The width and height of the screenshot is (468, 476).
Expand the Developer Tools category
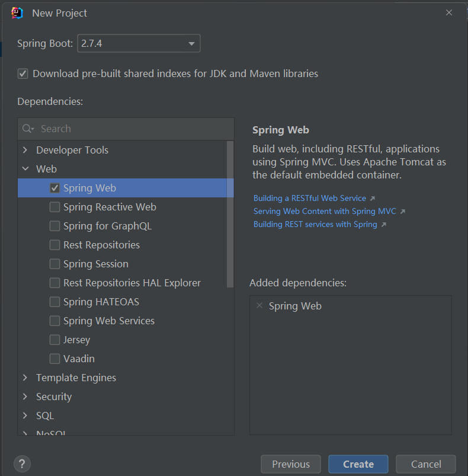pos(25,150)
